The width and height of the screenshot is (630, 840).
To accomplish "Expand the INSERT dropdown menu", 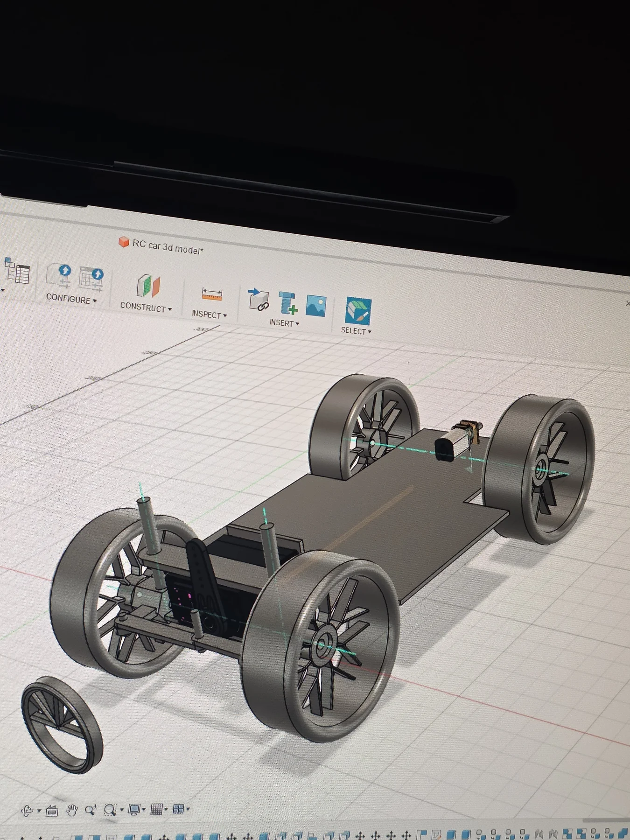I will point(284,322).
